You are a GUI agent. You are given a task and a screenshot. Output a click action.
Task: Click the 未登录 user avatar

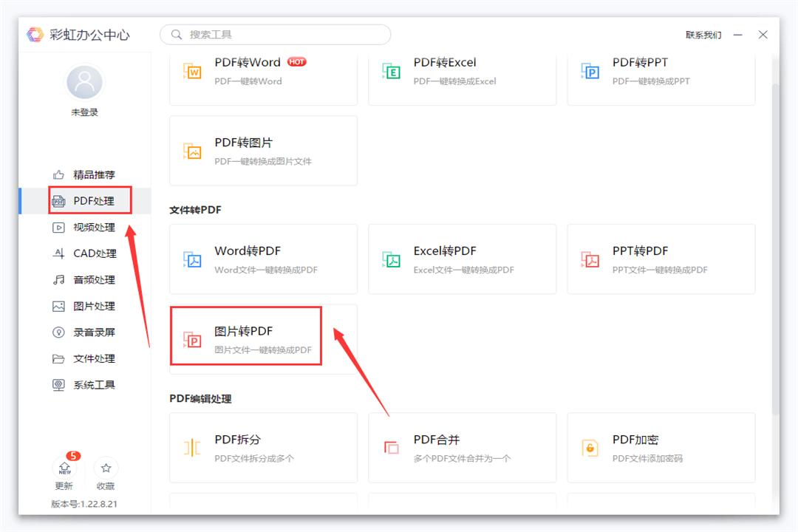pyautogui.click(x=84, y=83)
